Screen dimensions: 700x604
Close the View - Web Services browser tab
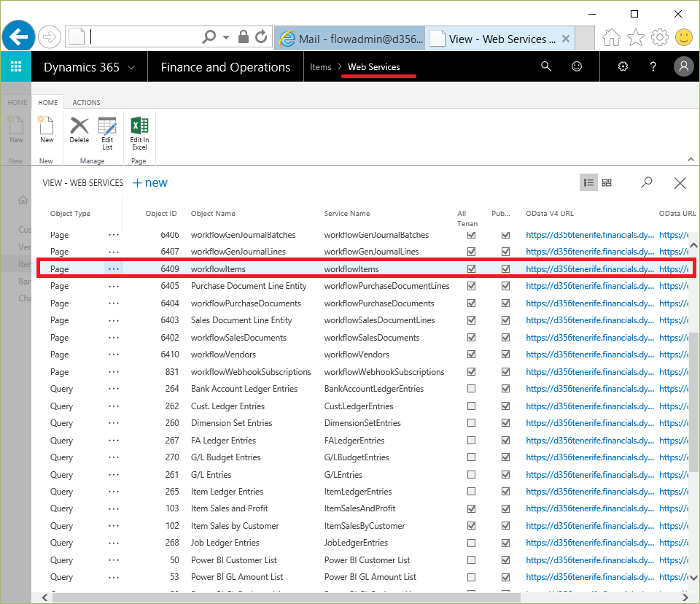pyautogui.click(x=566, y=39)
